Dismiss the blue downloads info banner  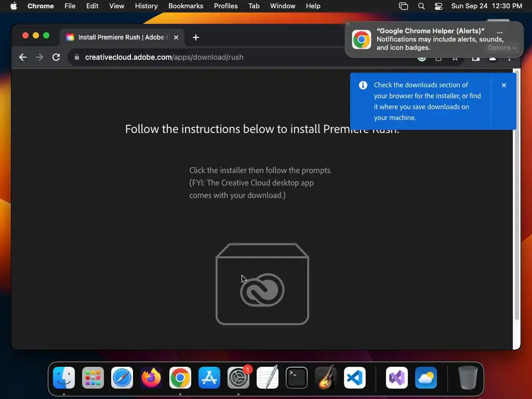[504, 85]
